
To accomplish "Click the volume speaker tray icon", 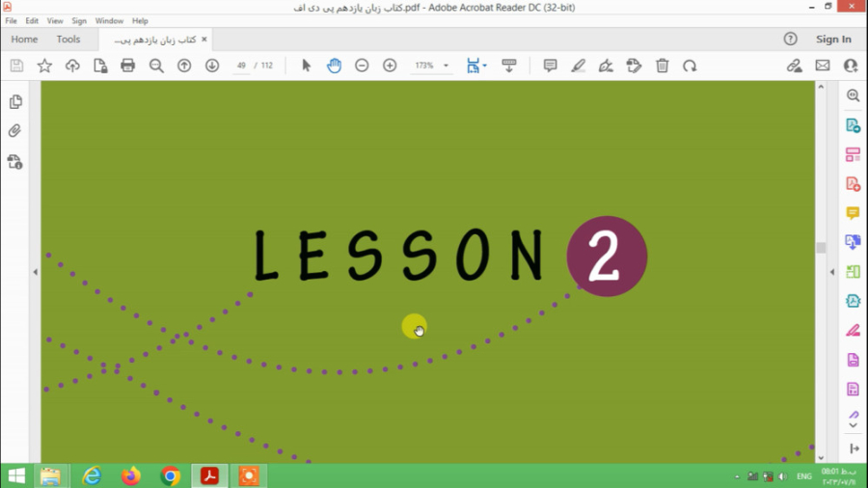I will click(x=782, y=476).
